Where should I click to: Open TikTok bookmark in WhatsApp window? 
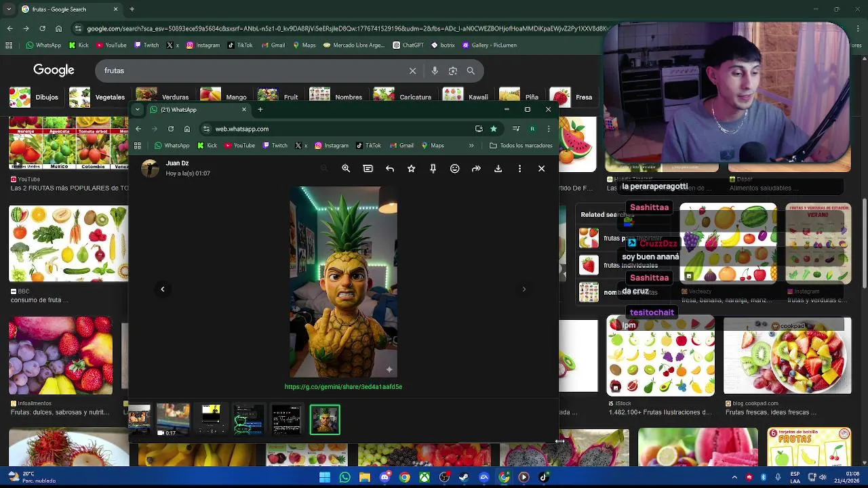point(368,145)
